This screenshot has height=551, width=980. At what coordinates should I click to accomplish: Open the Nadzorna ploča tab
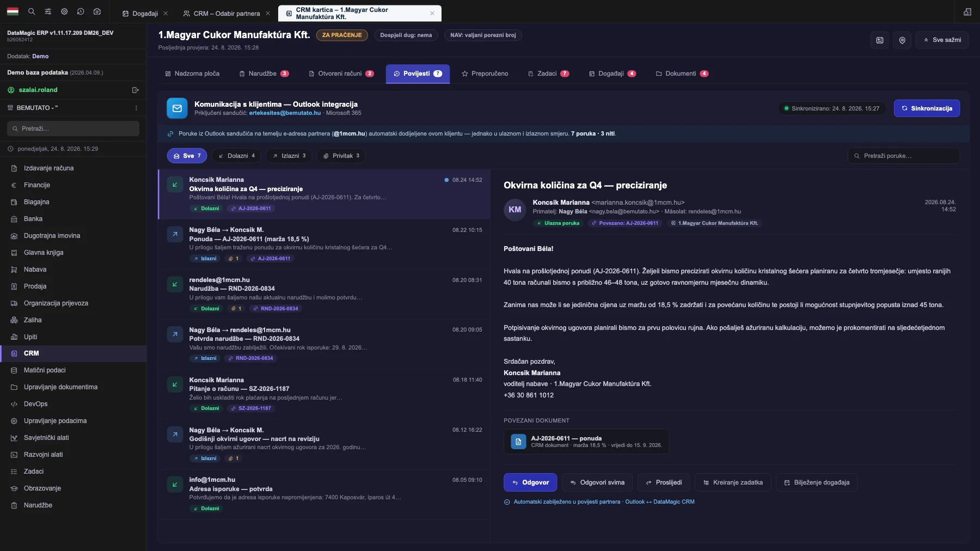[x=192, y=74]
